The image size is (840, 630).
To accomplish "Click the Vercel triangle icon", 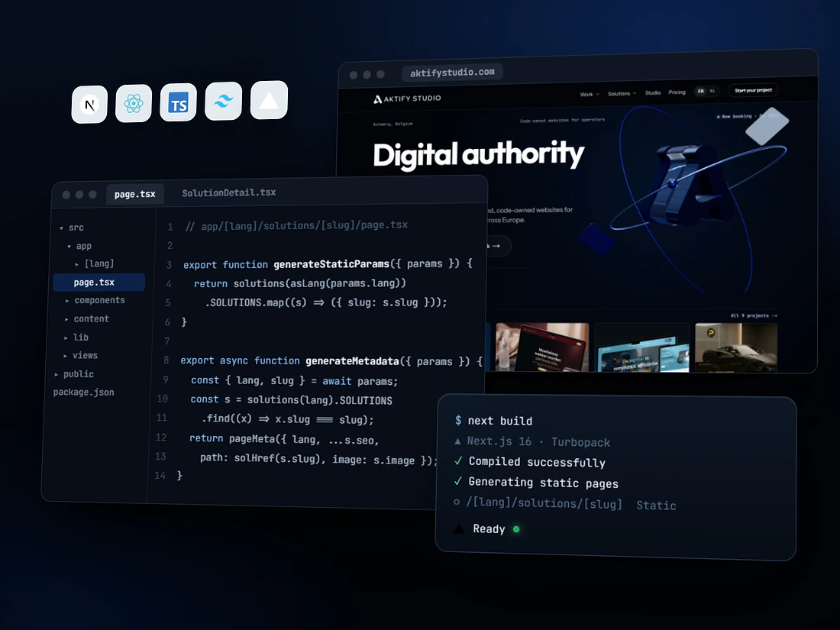I will tap(269, 99).
